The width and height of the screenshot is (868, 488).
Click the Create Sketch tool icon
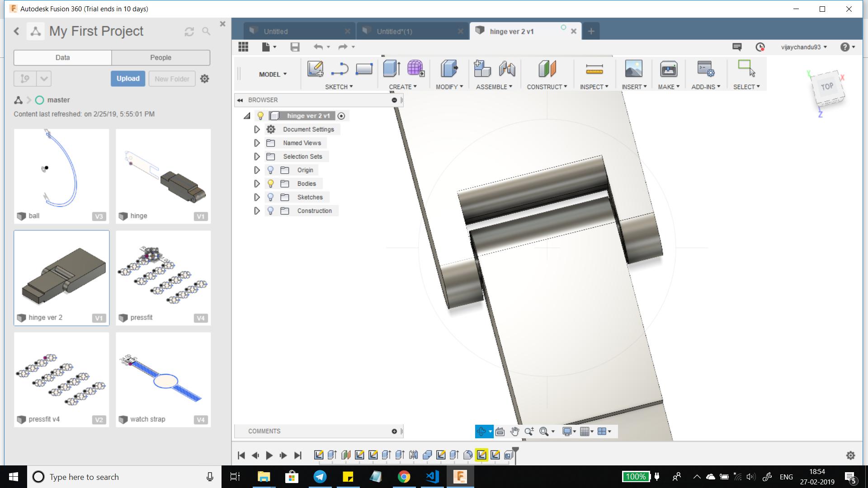click(x=315, y=69)
